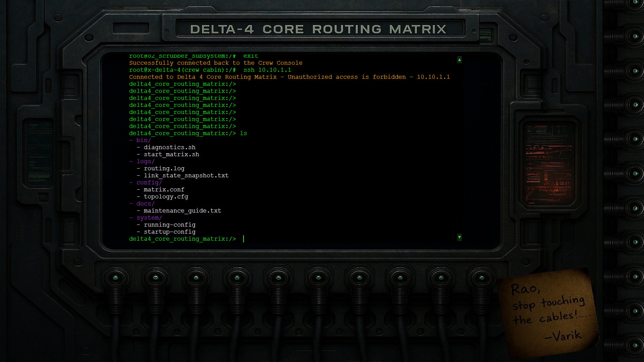Click the topology.cfg file entry
644x362 pixels.
166,197
